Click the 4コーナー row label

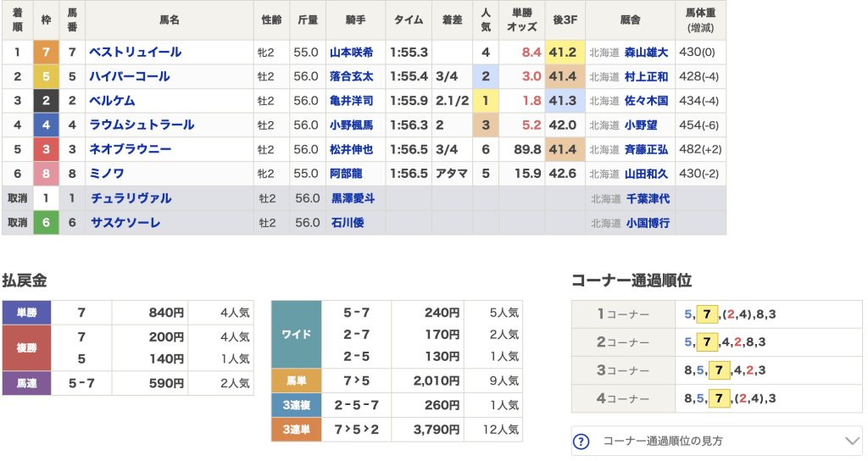click(623, 398)
